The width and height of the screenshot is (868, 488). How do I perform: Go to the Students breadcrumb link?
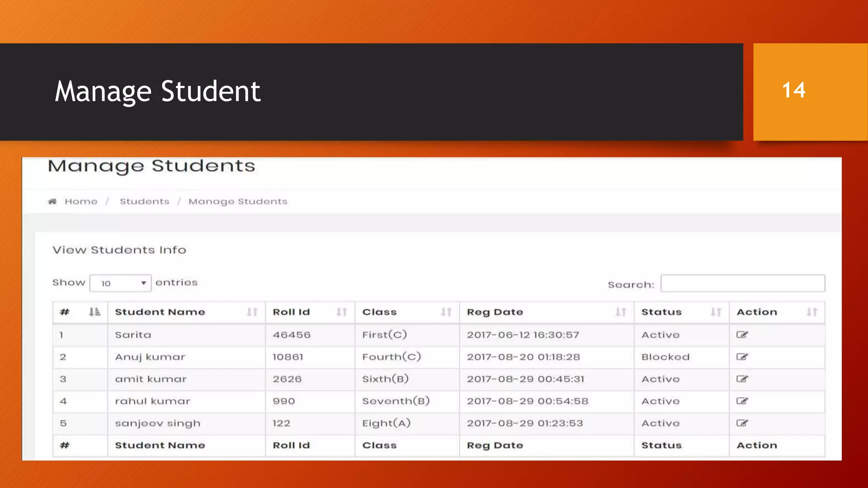point(145,201)
